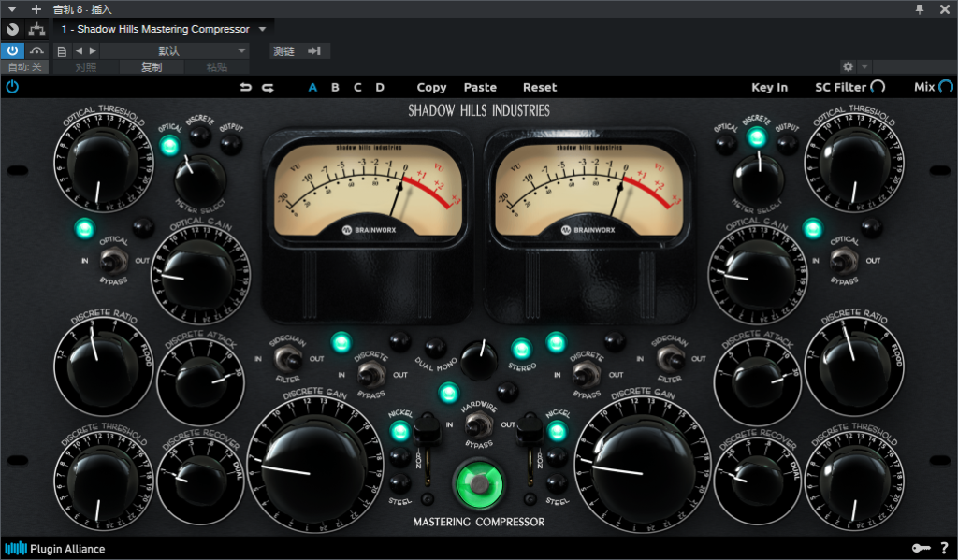Toggle the left Sidechain filter switch
This screenshot has height=560, width=958.
point(287,359)
